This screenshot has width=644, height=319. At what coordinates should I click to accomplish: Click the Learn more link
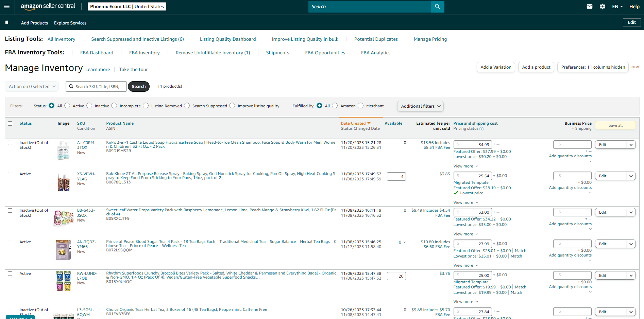point(98,69)
